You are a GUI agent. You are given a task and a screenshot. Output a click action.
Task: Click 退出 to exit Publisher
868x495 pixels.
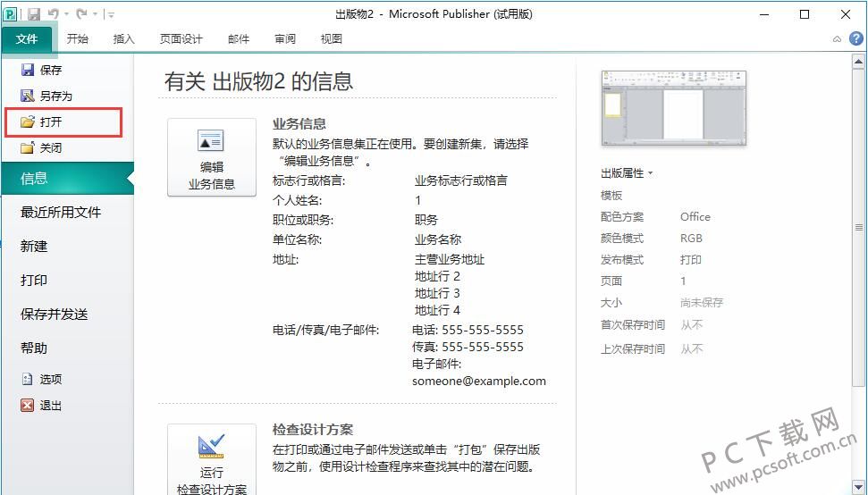coord(41,406)
